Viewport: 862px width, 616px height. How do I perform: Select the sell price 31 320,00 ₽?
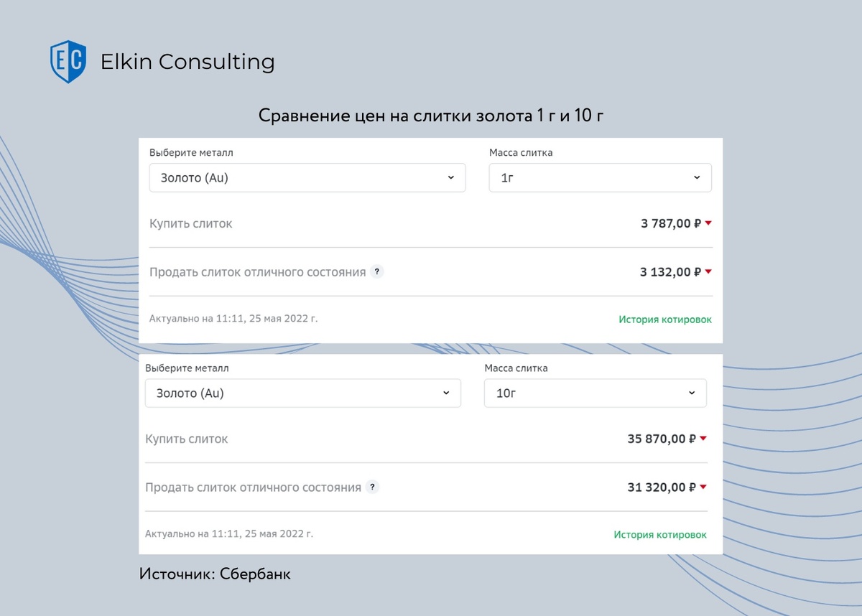662,487
